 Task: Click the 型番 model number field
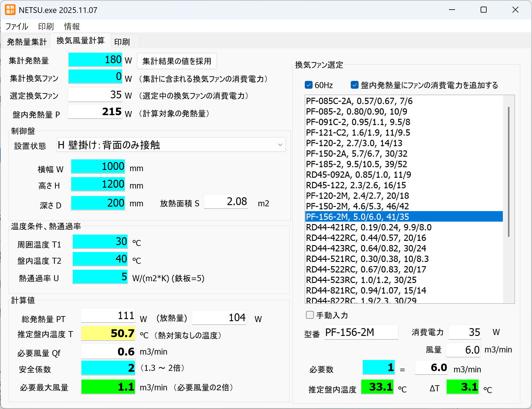tap(361, 332)
